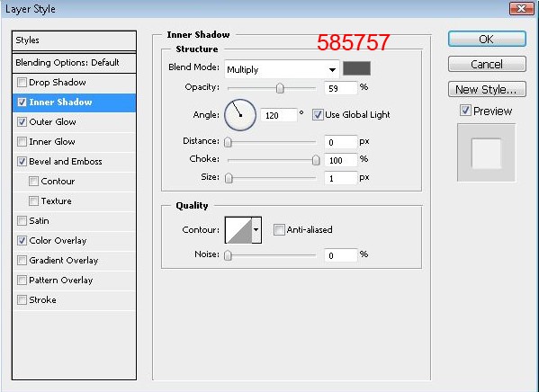Enable the Inner Glow checkbox

22,141
